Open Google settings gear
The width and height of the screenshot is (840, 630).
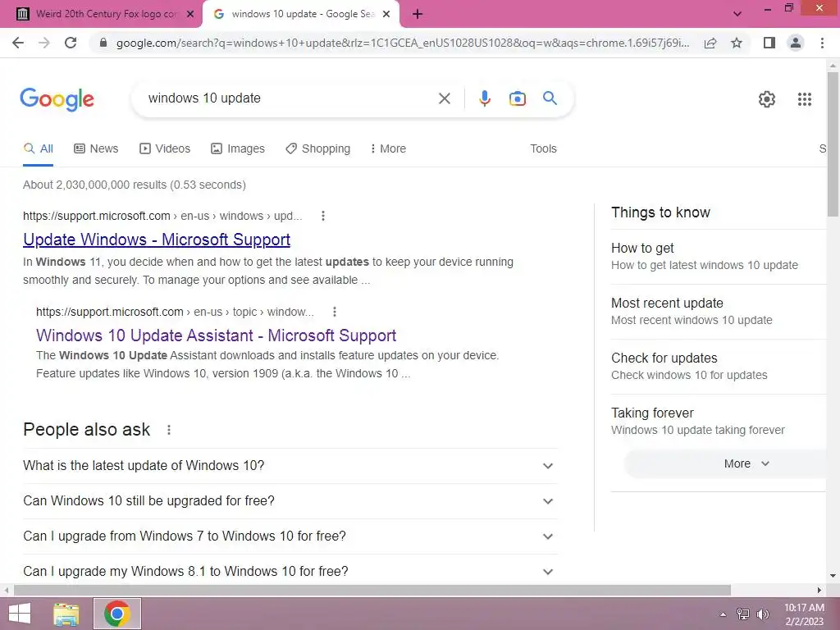tap(767, 99)
